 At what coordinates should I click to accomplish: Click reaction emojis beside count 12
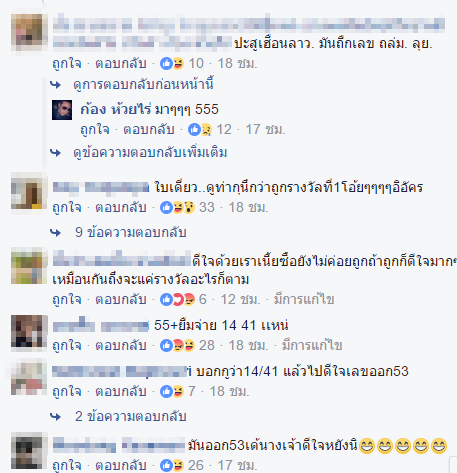point(200,130)
